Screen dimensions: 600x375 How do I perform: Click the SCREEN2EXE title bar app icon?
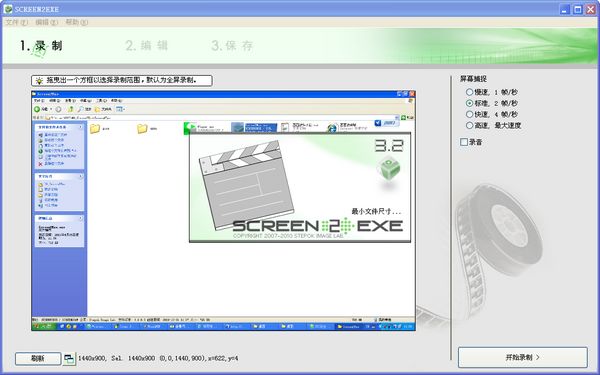click(8, 9)
